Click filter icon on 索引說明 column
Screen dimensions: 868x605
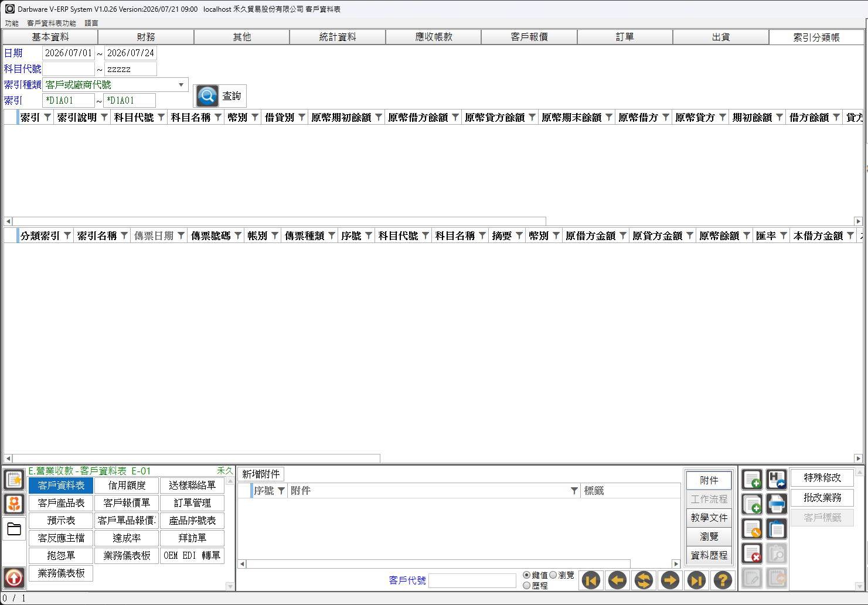tap(104, 118)
